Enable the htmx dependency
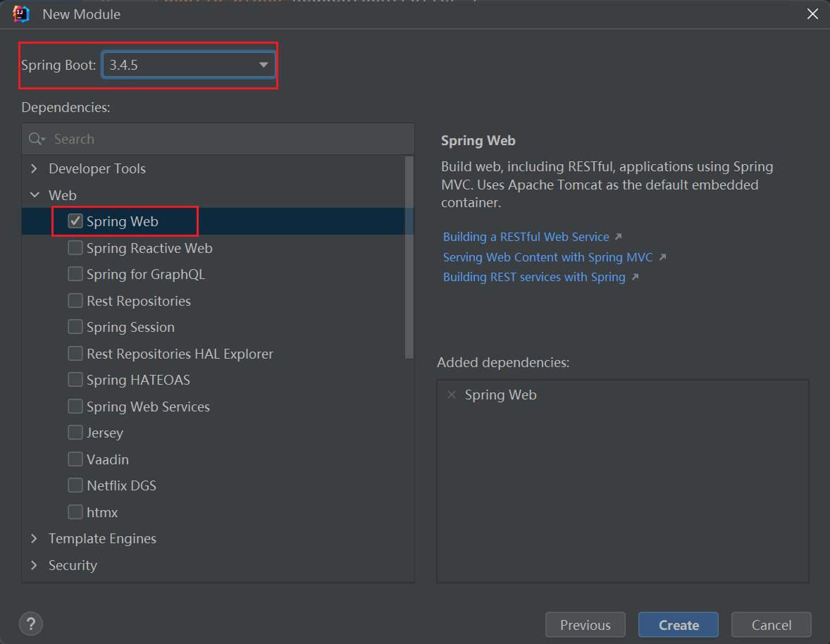This screenshot has width=830, height=644. coord(75,512)
